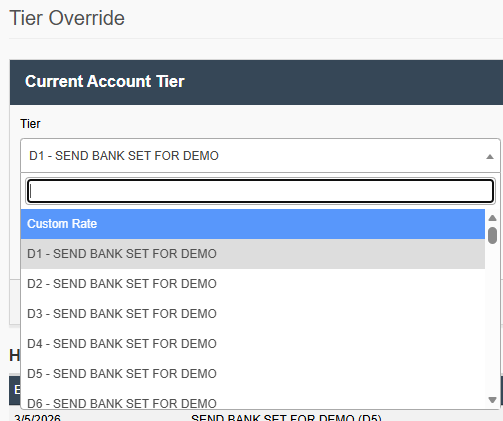Choose D2 - SEND BANK SET FOR DEMO
This screenshot has height=421, width=503.
coord(253,284)
